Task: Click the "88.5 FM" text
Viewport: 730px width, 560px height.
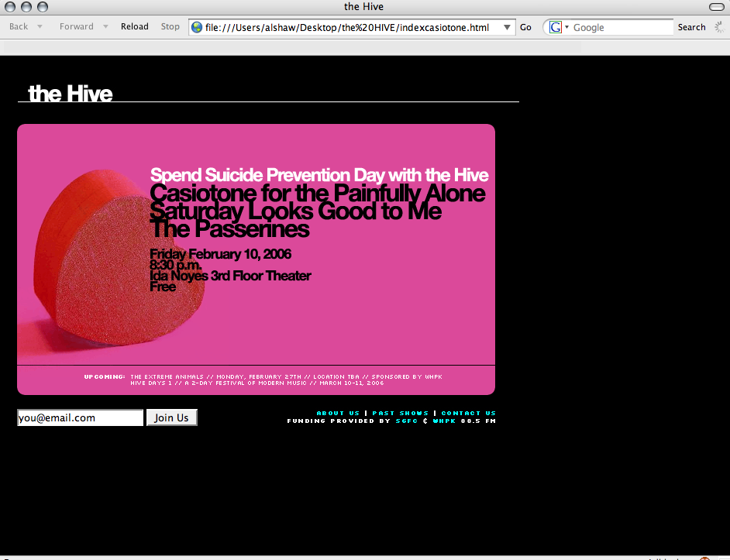Action: pyautogui.click(x=478, y=421)
